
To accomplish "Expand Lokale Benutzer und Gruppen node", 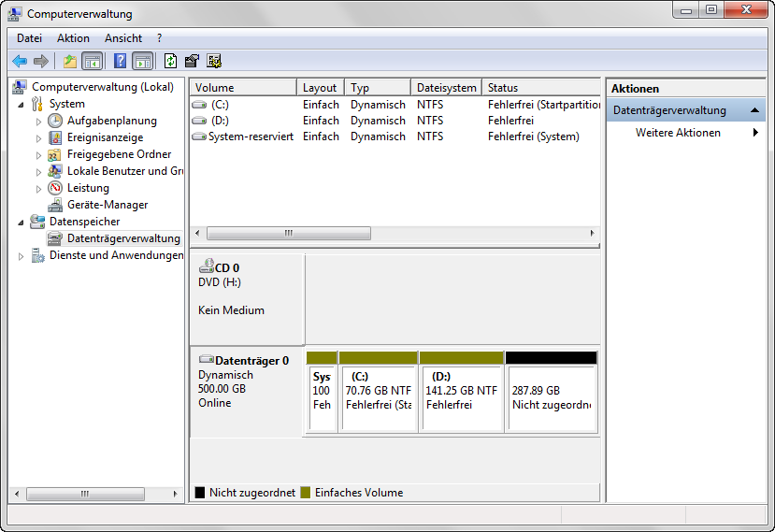I will (38, 171).
